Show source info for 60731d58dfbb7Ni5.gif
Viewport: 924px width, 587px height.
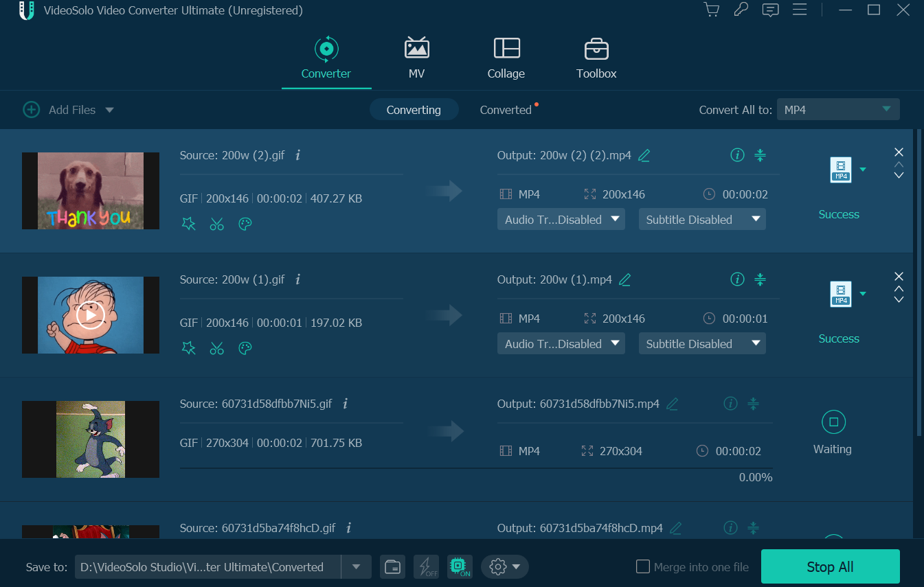[x=345, y=404]
